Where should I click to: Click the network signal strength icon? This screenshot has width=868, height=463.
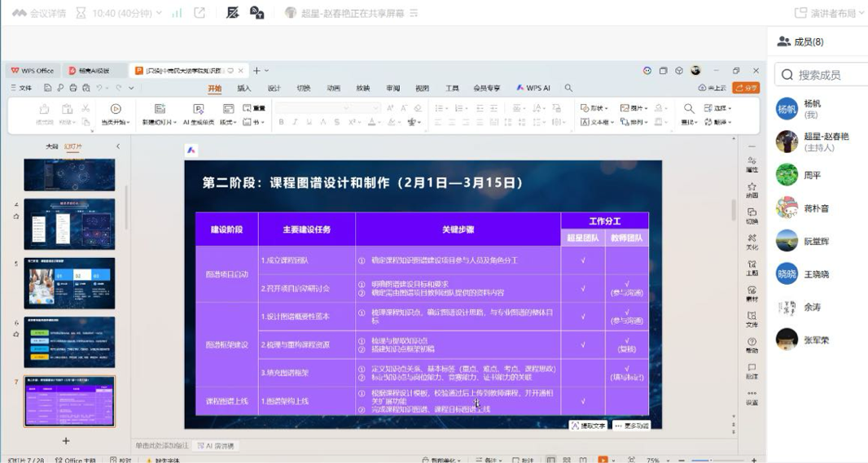pos(177,13)
